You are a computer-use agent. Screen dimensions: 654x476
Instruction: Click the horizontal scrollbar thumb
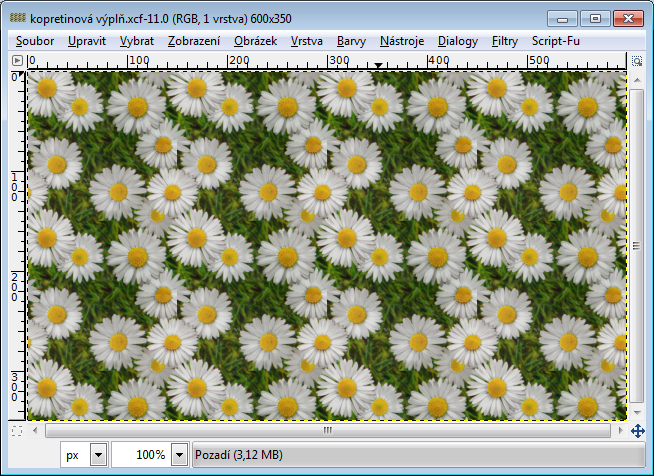pos(327,431)
